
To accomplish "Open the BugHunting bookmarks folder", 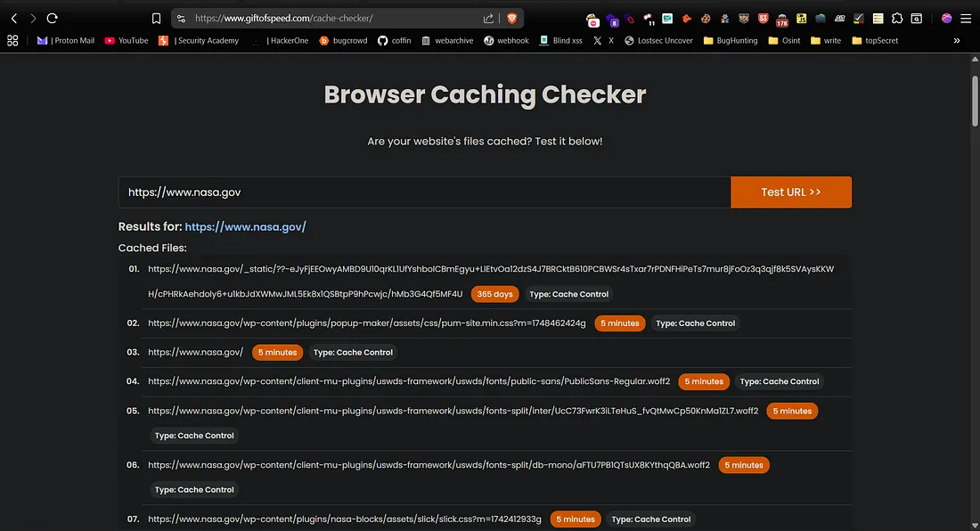I will click(x=731, y=41).
